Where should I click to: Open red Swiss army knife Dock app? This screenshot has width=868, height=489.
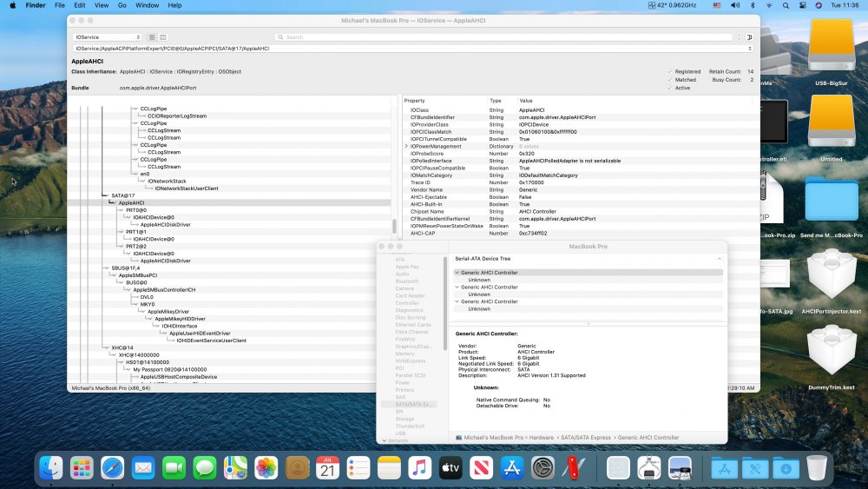click(574, 468)
